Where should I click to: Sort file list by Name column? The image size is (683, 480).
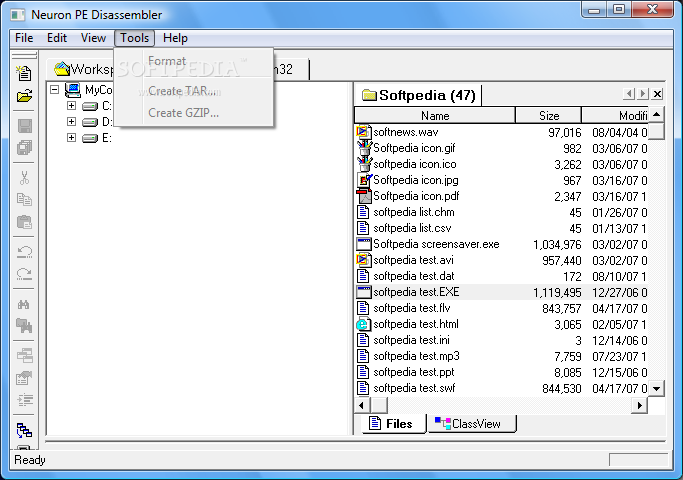(x=435, y=115)
